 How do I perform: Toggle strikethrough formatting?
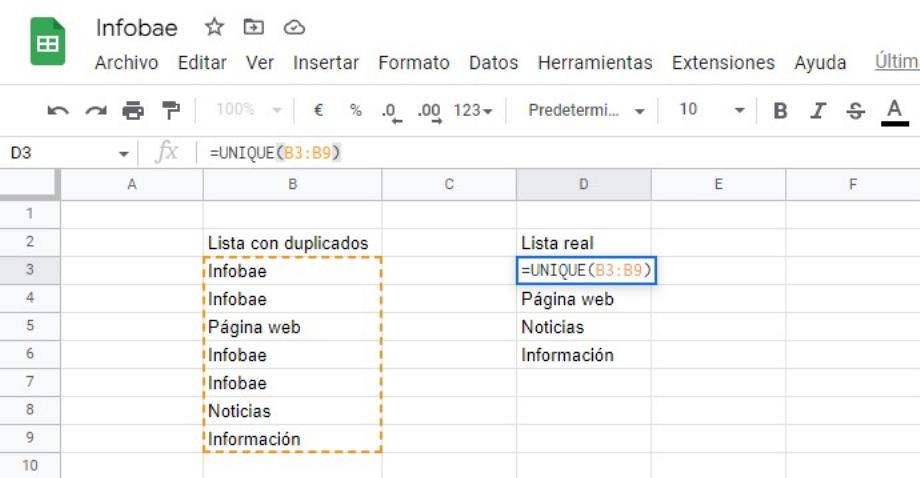tap(855, 110)
